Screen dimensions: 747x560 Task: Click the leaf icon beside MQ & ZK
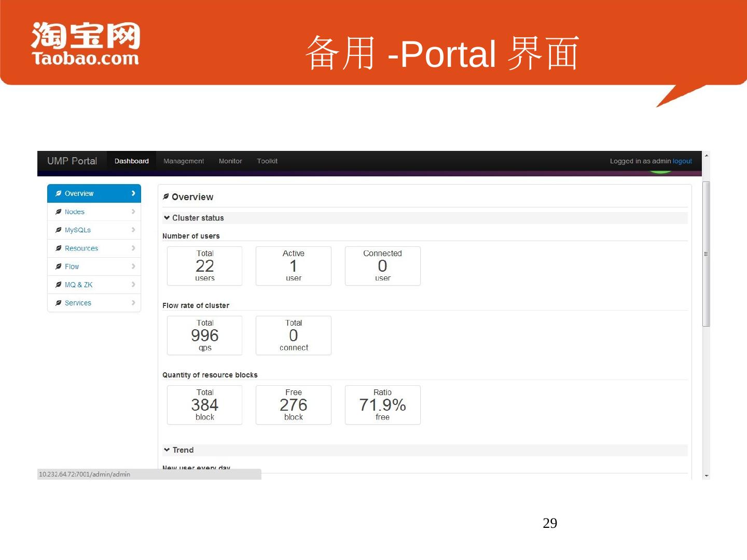pyautogui.click(x=59, y=285)
